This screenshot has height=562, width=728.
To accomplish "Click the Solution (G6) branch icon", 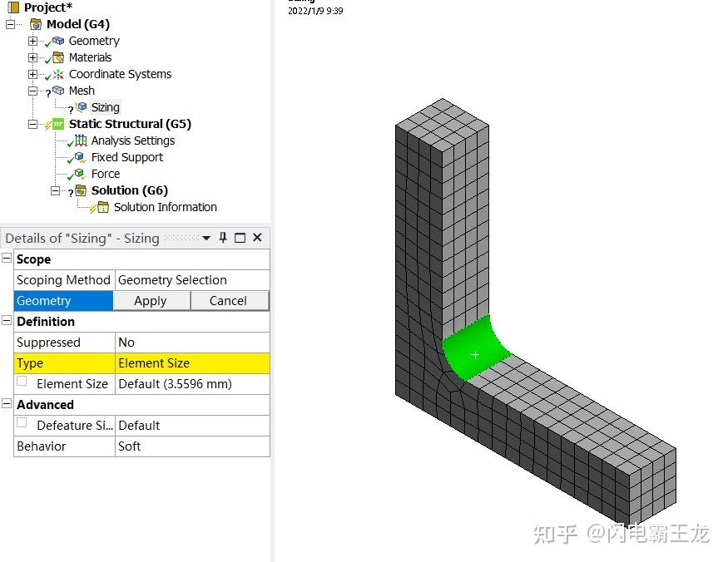I will click(81, 190).
